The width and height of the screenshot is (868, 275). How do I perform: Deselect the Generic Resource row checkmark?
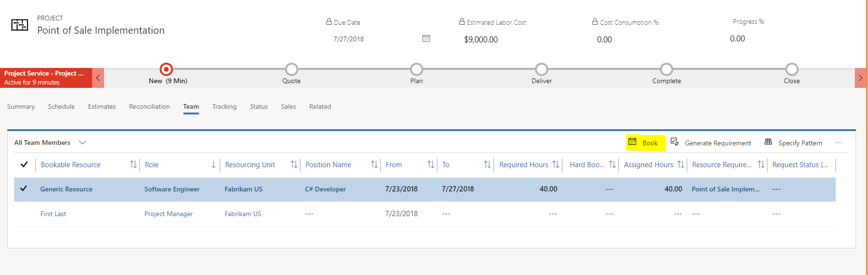point(23,189)
